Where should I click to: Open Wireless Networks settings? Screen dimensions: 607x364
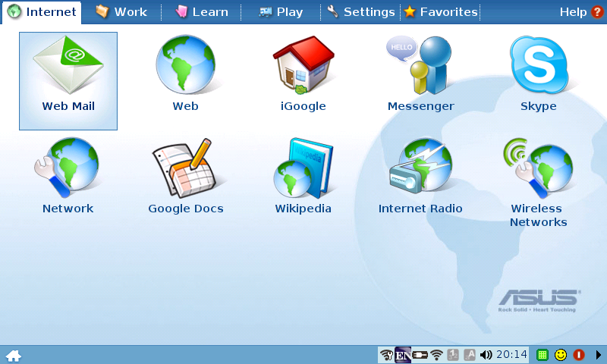pyautogui.click(x=539, y=183)
